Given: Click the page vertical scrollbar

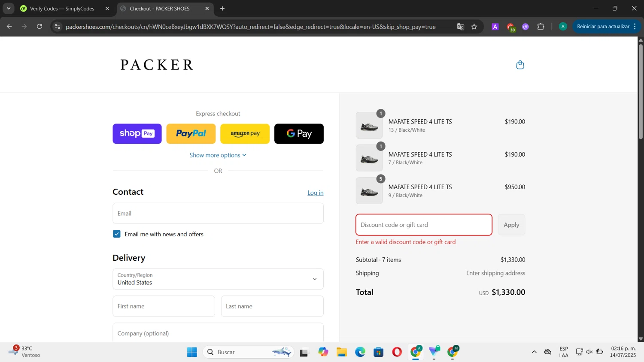Looking at the screenshot, I should click(x=641, y=91).
